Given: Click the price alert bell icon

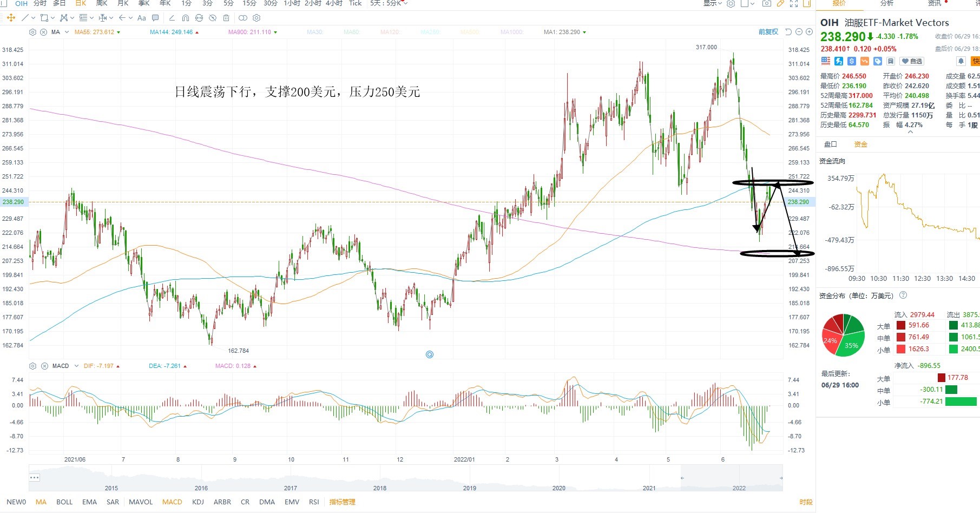Looking at the screenshot, I should [x=961, y=61].
